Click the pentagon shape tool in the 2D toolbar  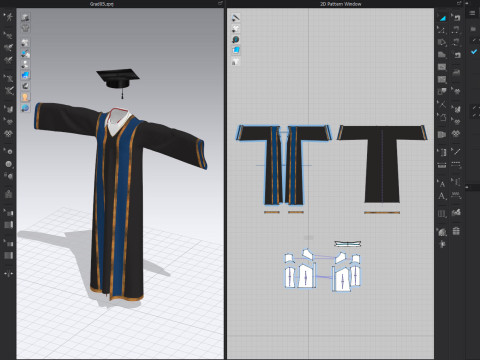pos(442,117)
